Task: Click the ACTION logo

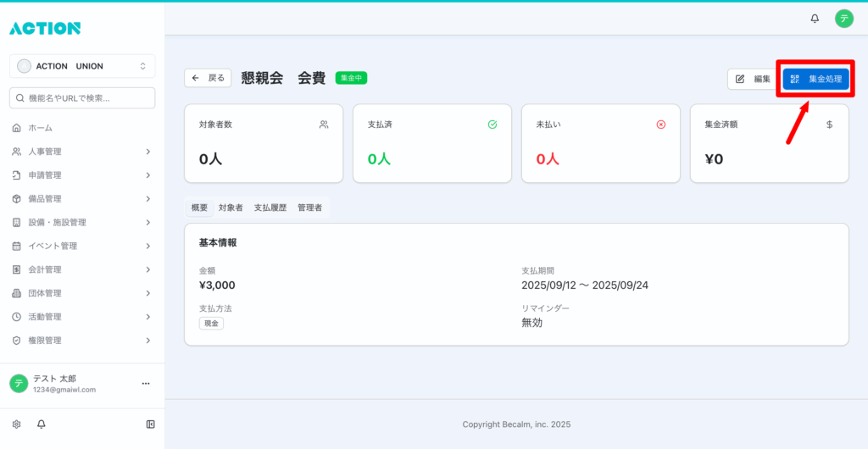Action: tap(45, 28)
